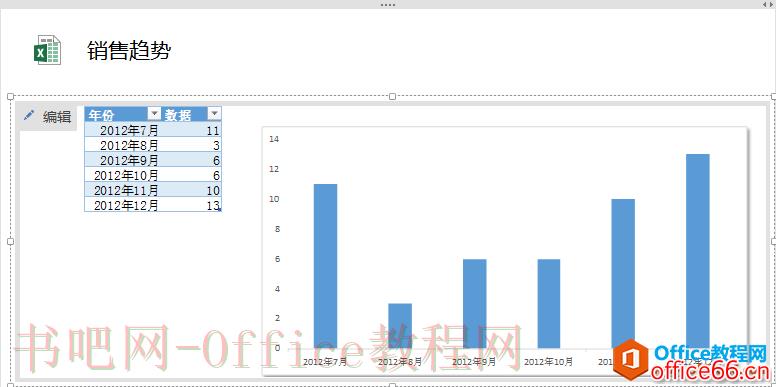This screenshot has width=776, height=387.
Task: Select the 2012年8月 table cell
Action: pyautogui.click(x=123, y=145)
